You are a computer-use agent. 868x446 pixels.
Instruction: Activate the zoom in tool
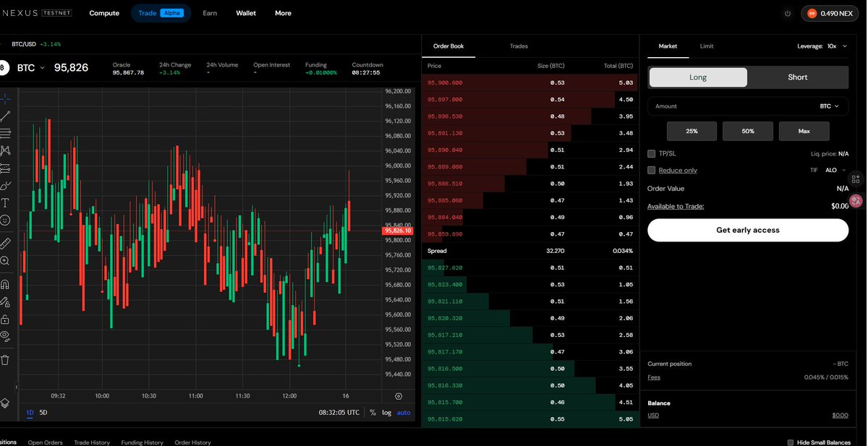point(5,261)
